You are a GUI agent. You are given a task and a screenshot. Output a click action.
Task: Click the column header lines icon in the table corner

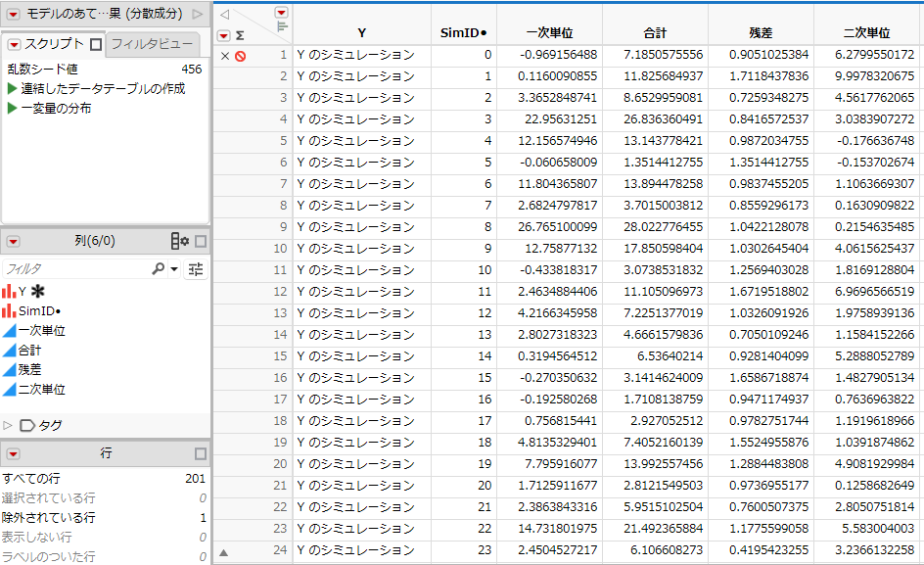[282, 26]
